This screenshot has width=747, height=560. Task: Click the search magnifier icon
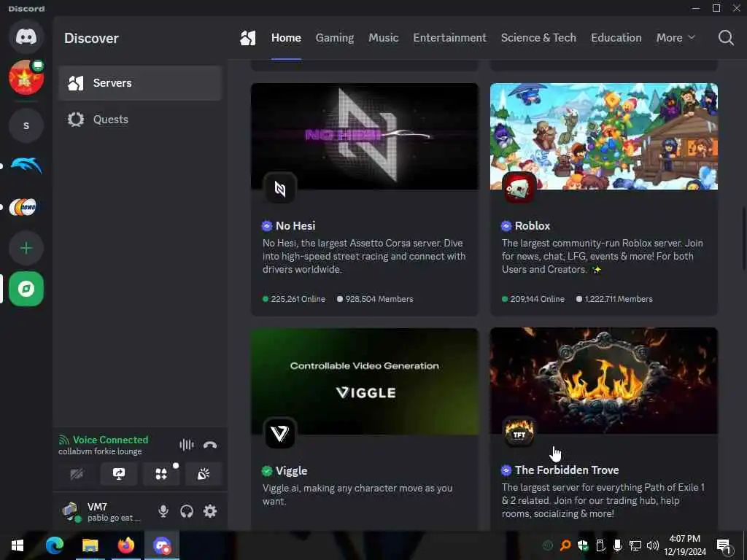click(x=726, y=38)
